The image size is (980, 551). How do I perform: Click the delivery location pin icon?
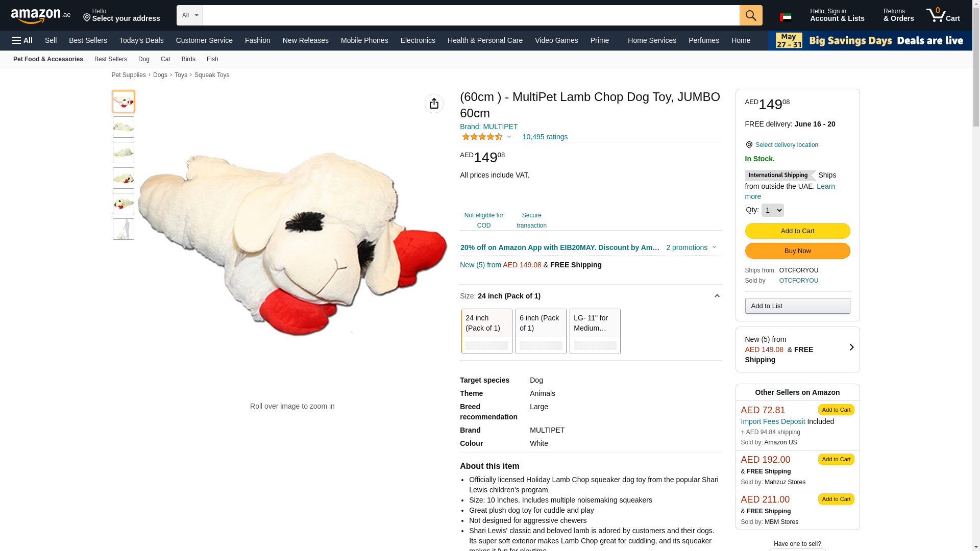tap(749, 145)
